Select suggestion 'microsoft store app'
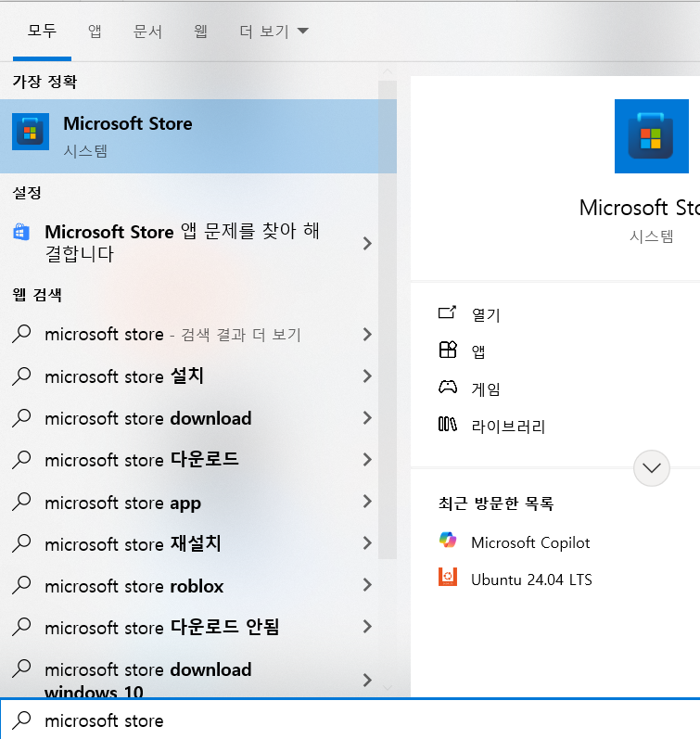 189,502
